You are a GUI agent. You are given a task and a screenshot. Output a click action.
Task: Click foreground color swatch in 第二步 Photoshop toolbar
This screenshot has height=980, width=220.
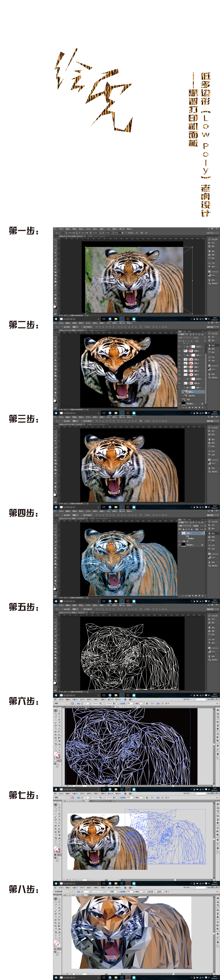[55, 401]
